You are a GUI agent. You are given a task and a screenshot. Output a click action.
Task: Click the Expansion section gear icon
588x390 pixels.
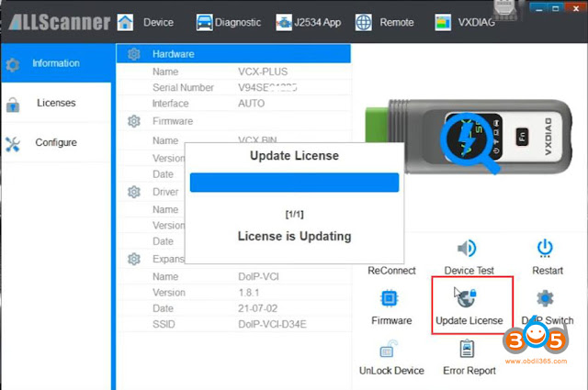coord(134,259)
